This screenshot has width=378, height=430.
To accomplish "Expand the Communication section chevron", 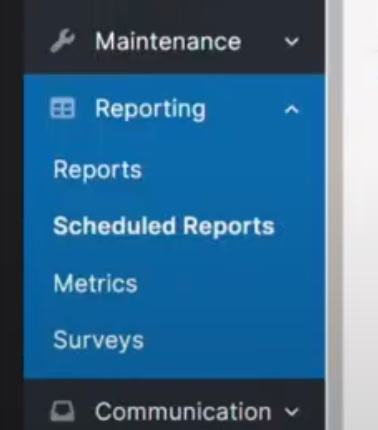I will pyautogui.click(x=292, y=412).
